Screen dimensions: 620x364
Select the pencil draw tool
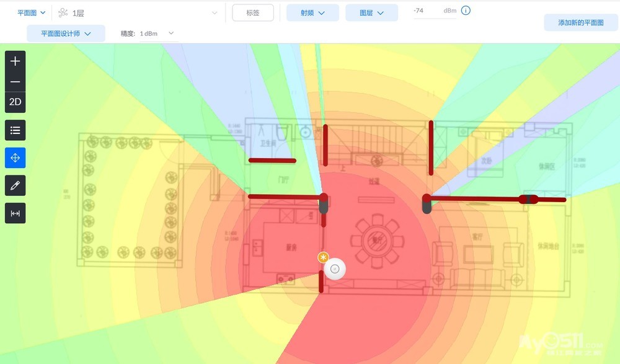[x=15, y=185]
